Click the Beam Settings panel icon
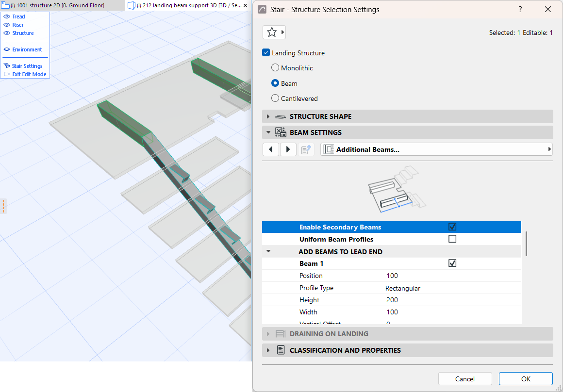Image resolution: width=563 pixels, height=392 pixels. pos(281,132)
